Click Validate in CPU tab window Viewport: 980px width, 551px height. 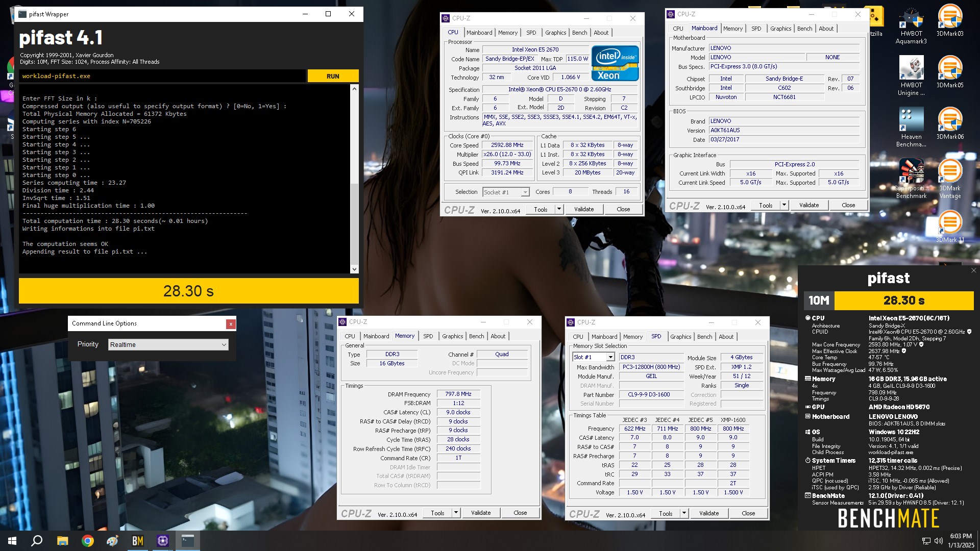pyautogui.click(x=584, y=209)
